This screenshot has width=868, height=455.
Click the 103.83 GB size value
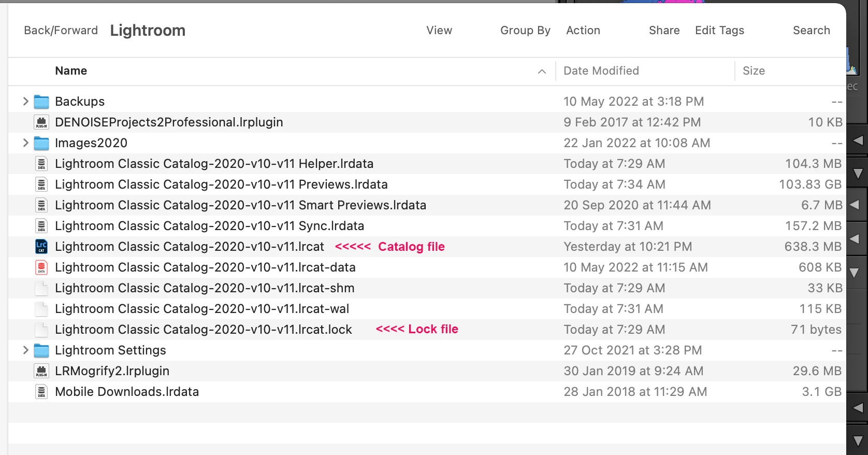[x=811, y=184]
